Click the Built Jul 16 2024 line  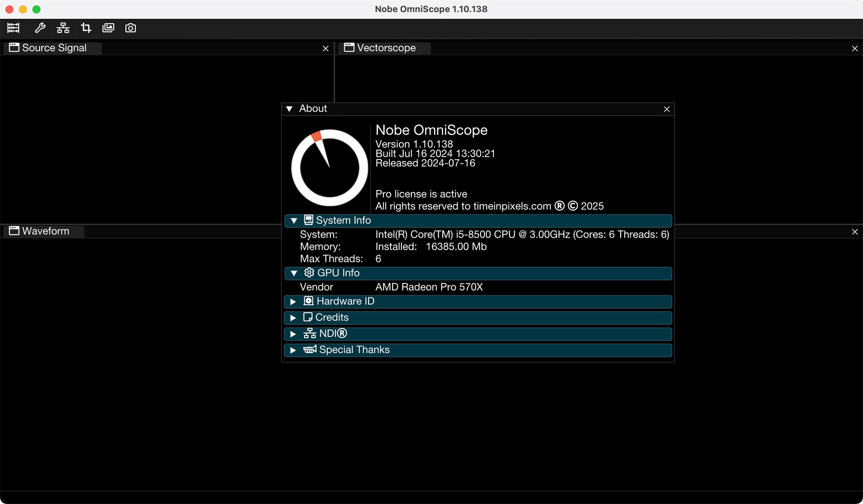[x=435, y=154]
